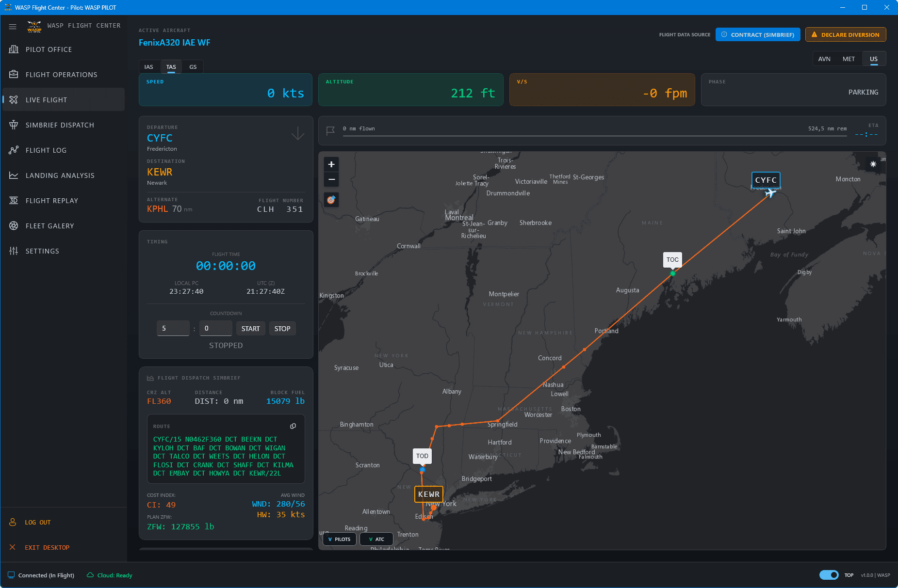Select the AVN units option
The width and height of the screenshot is (898, 588).
824,59
